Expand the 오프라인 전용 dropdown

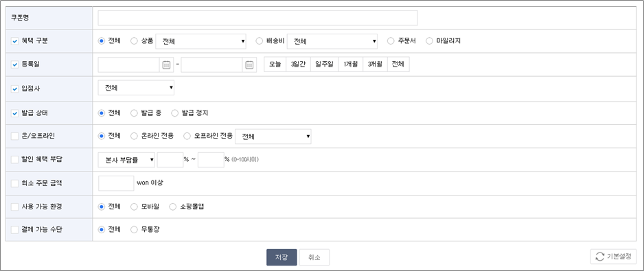pyautogui.click(x=273, y=137)
